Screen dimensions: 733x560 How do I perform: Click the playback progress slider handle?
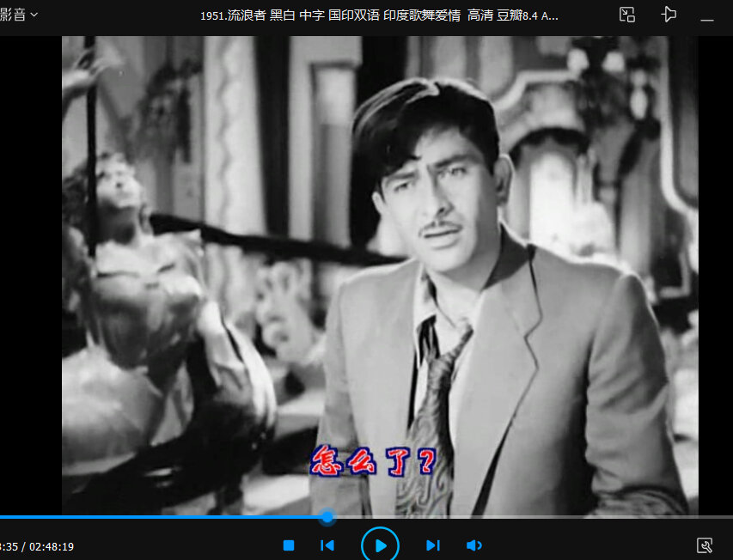point(327,516)
